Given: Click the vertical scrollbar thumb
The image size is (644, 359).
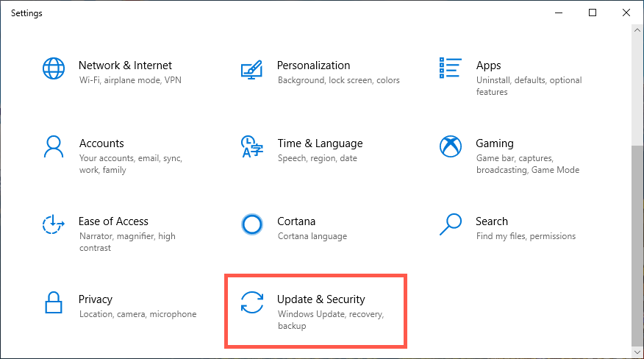Looking at the screenshot, I should click(637, 243).
